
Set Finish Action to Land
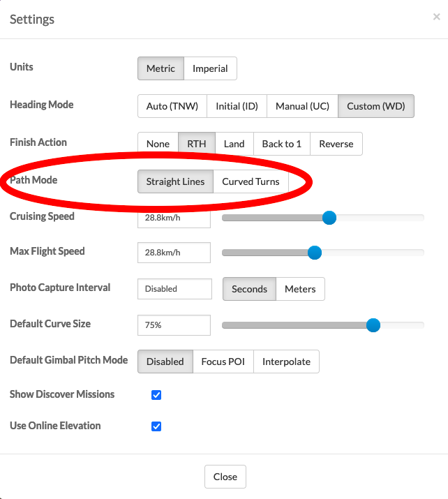(234, 144)
